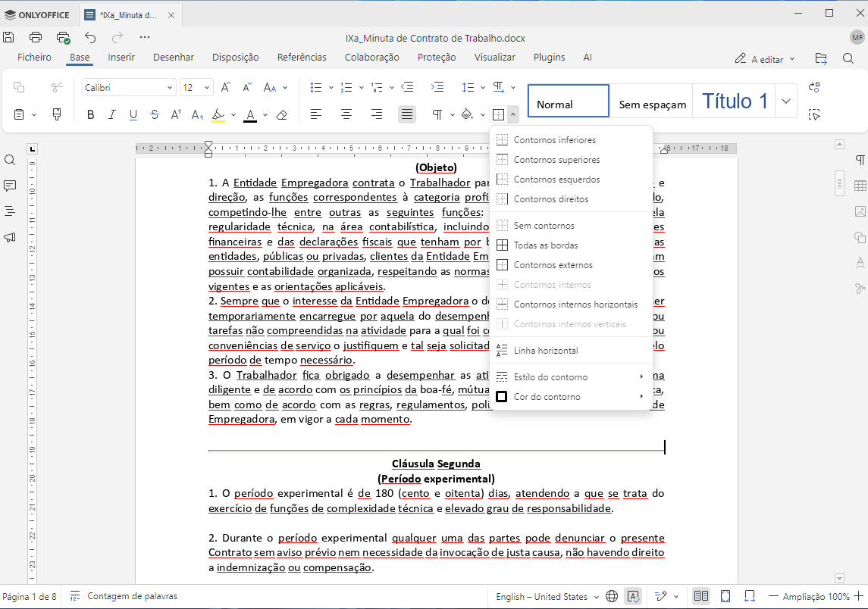Choose Sem contornos in borders menu
The width and height of the screenshot is (868, 609).
click(572, 226)
